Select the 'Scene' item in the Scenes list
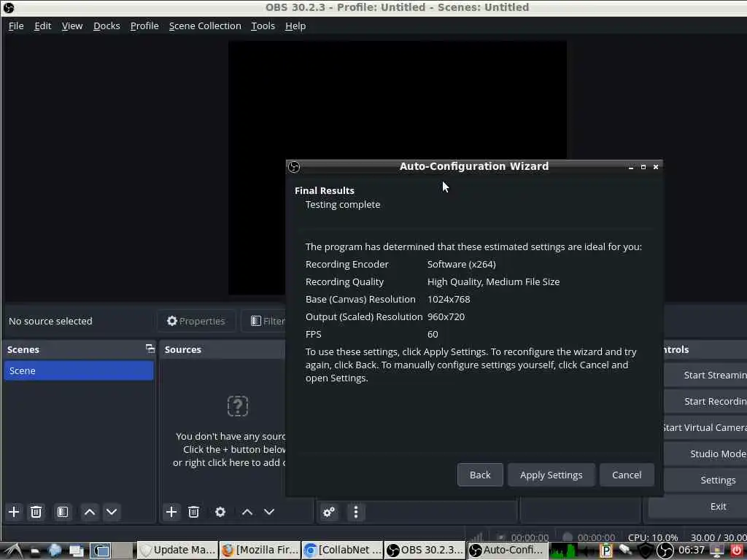Image resolution: width=747 pixels, height=560 pixels. [79, 370]
